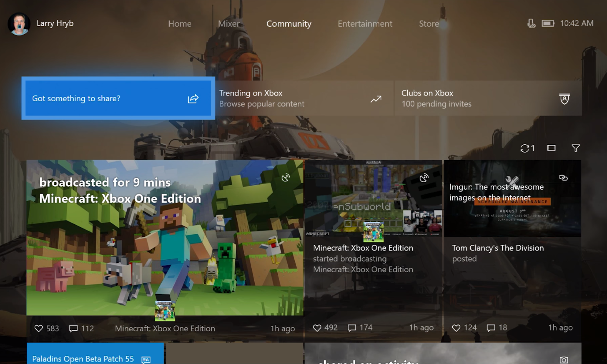
Task: Open Tom Clancy's The Division post title
Action: tap(498, 248)
